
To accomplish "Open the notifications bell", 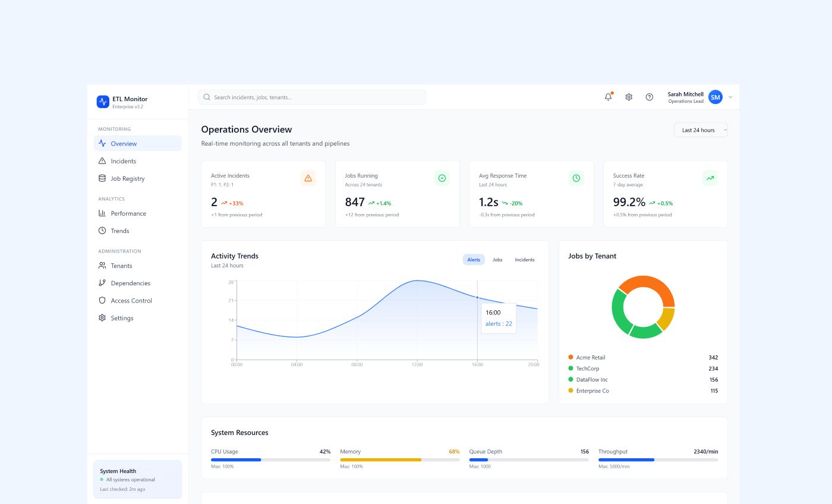I will [x=608, y=97].
